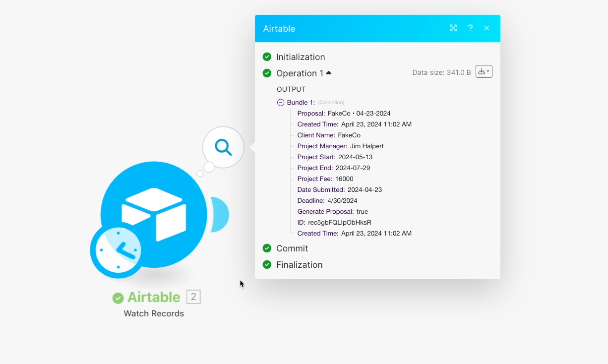This screenshot has height=364, width=608.
Task: Click the Airtable module cube icon
Action: (154, 214)
